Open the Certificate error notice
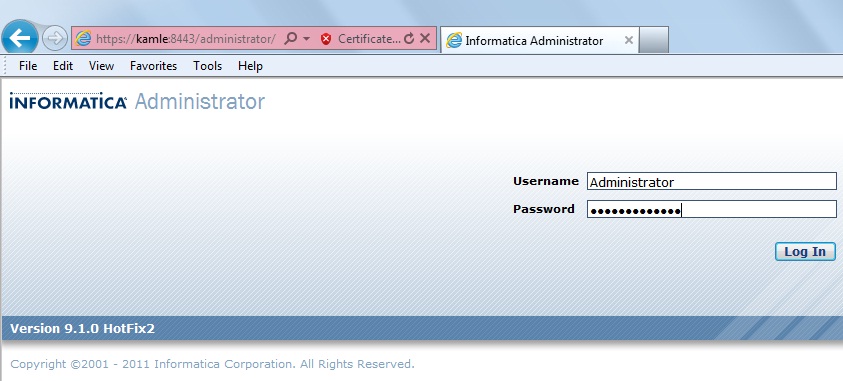Screen dimensions: 843x381 (369, 39)
